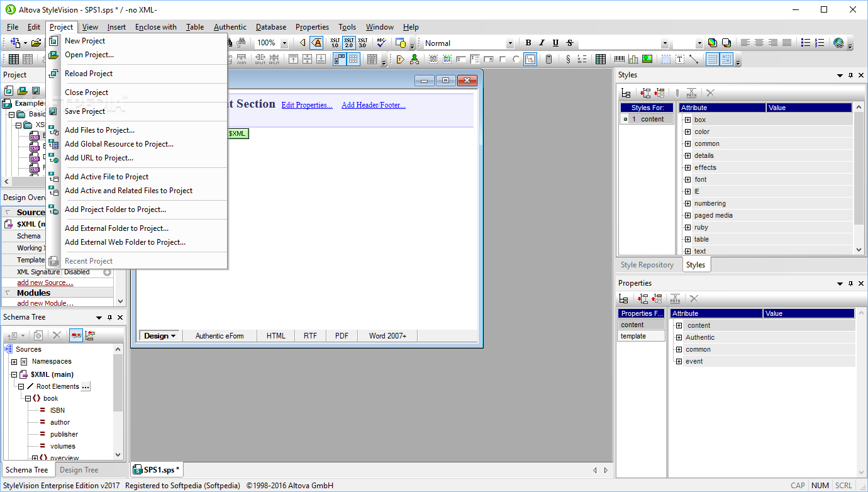Switch to the Authentic eForm preview
This screenshot has width=868, height=492.
220,336
